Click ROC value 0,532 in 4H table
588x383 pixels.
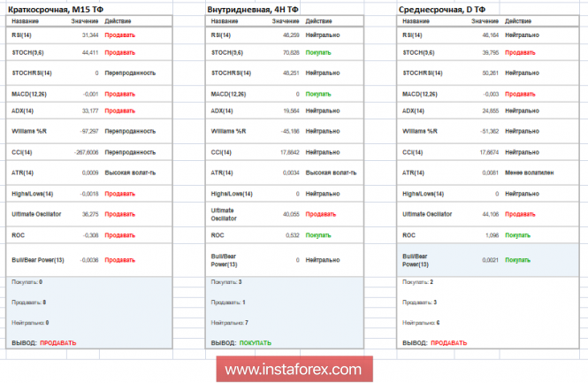(292, 235)
